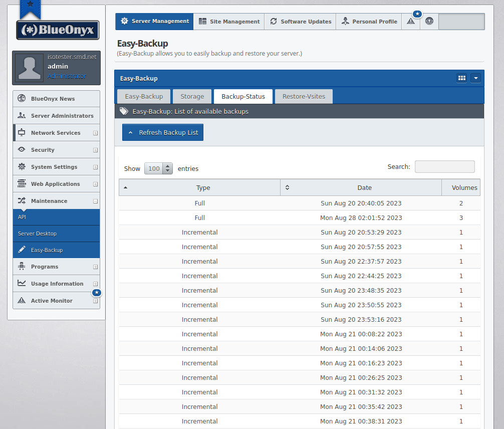Select date Mon Aug 21 00:08:22 2023
Image resolution: width=504 pixels, height=429 pixels.
click(x=361, y=334)
